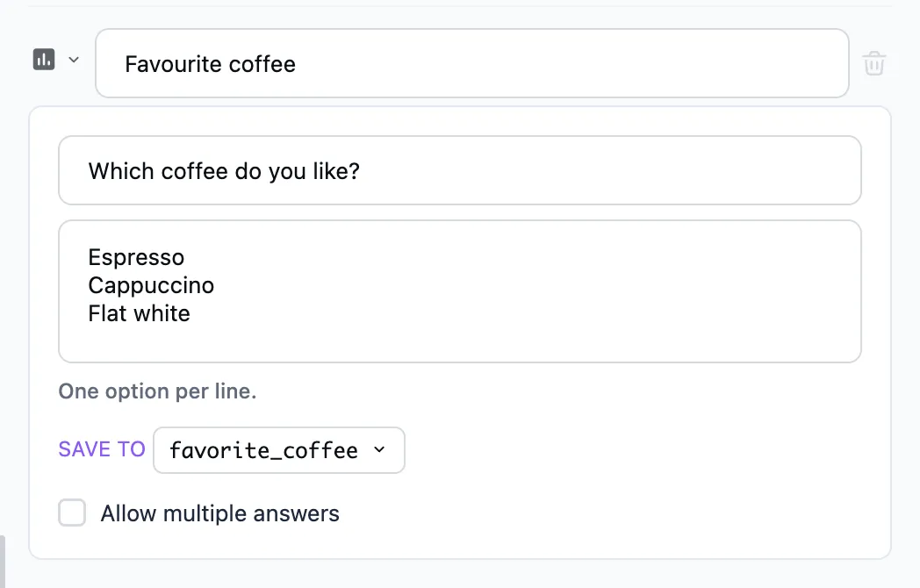Click the 'One option per line.' hint

pos(157,391)
